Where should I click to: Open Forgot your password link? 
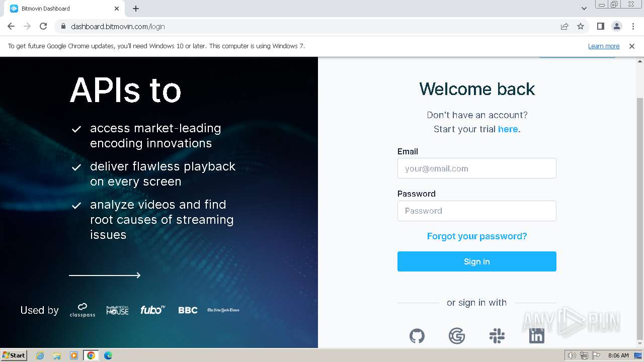click(477, 236)
